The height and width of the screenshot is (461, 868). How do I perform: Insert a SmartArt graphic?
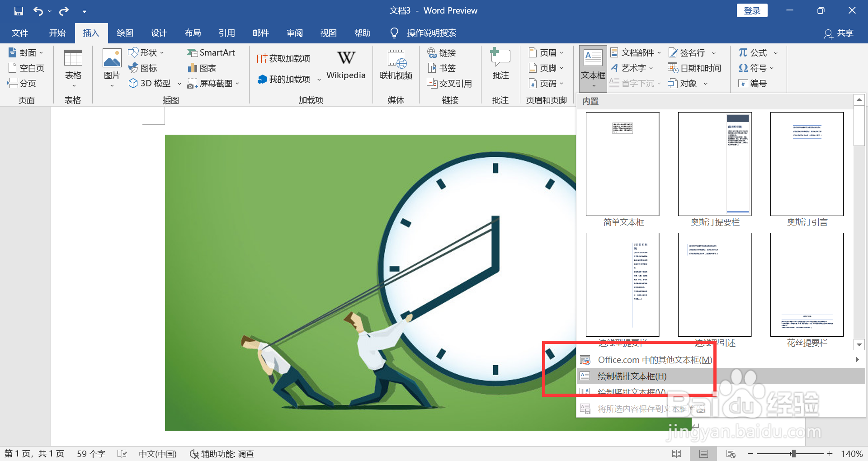[211, 52]
